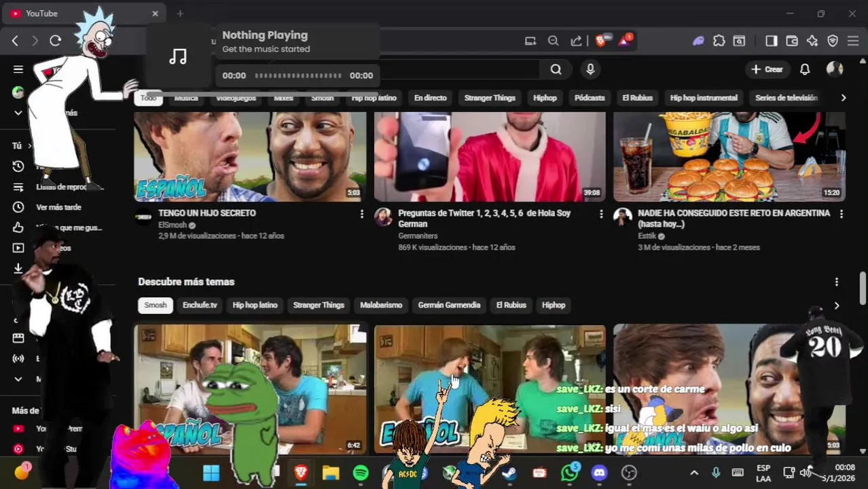Click the page vertical scrollbar thumb
This screenshot has width=868, height=489.
click(x=863, y=288)
